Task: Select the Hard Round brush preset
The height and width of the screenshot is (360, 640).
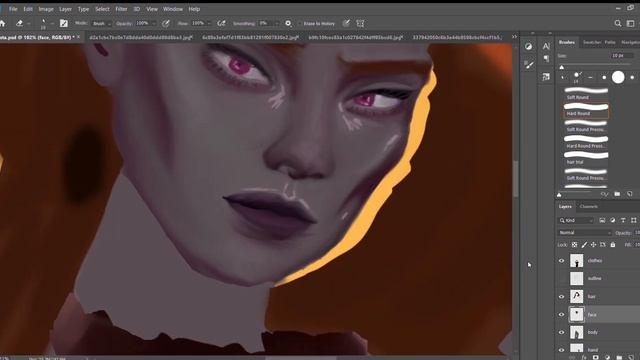Action: (586, 110)
